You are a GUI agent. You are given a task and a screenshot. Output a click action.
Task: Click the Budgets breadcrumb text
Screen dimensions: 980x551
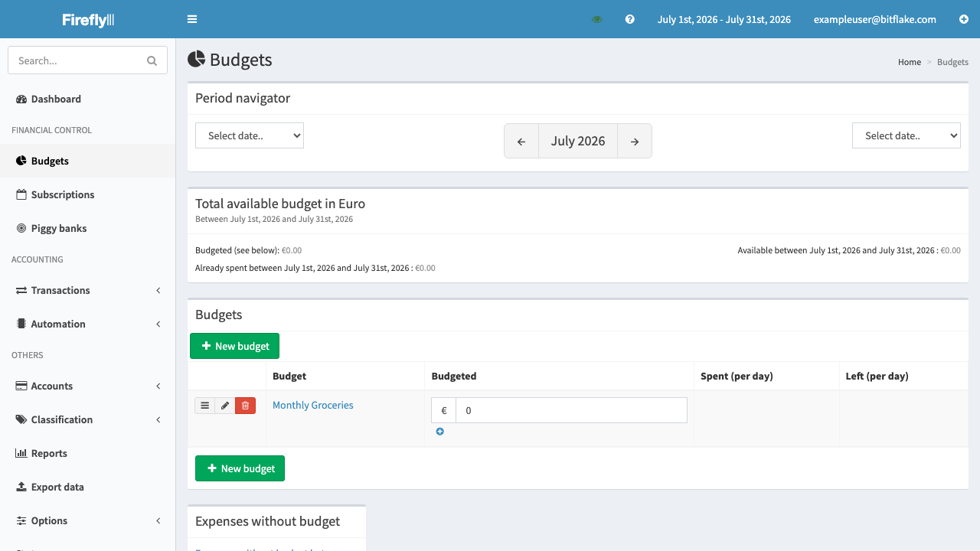coord(952,62)
